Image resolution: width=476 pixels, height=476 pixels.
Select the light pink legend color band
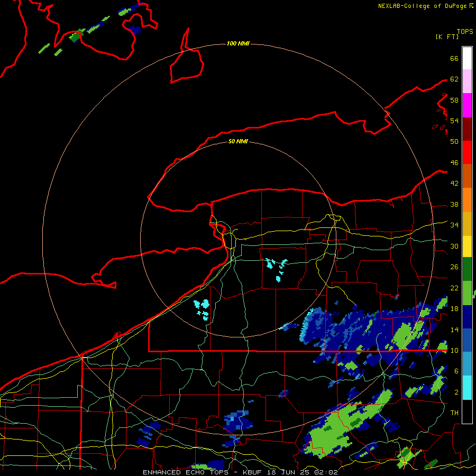[467, 81]
